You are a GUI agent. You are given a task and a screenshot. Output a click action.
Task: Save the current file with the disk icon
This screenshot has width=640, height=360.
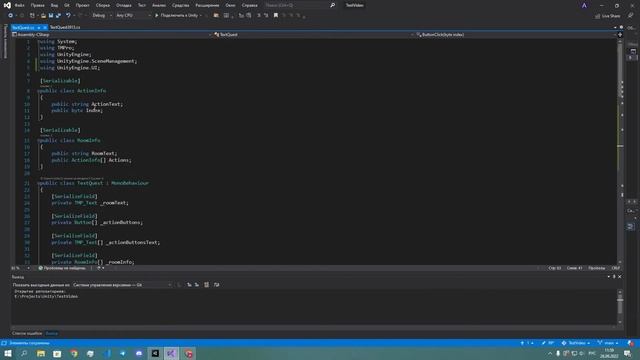[51, 16]
